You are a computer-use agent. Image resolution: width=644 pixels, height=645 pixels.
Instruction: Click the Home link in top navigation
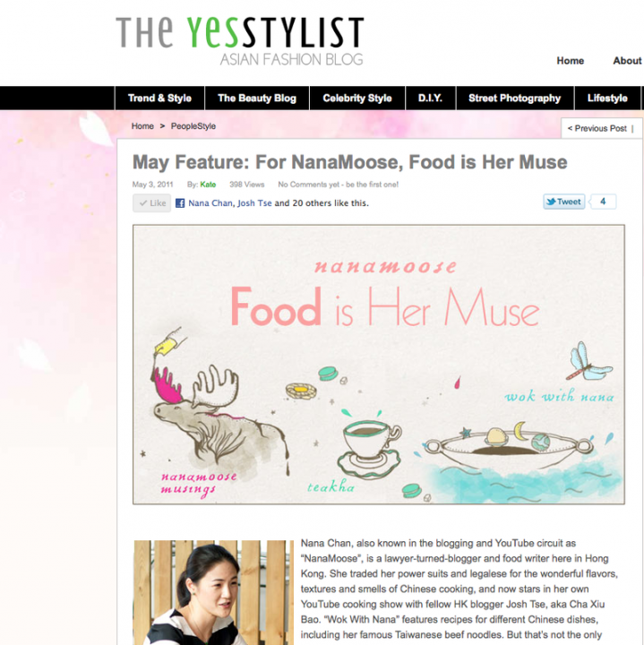point(570,61)
